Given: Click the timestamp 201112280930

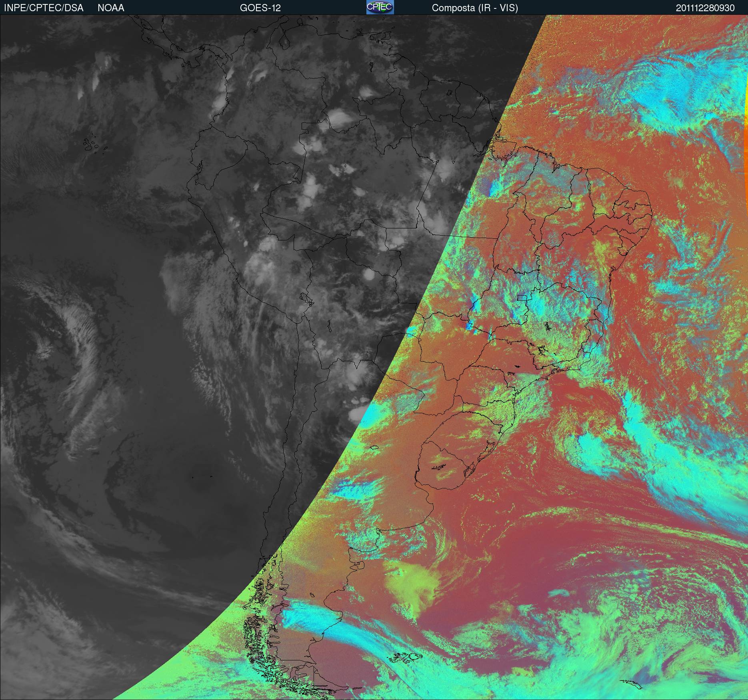Looking at the screenshot, I should coord(705,8).
